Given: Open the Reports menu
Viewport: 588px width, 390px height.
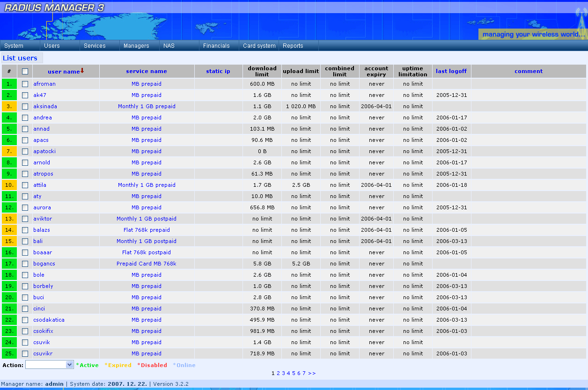Looking at the screenshot, I should coord(293,46).
